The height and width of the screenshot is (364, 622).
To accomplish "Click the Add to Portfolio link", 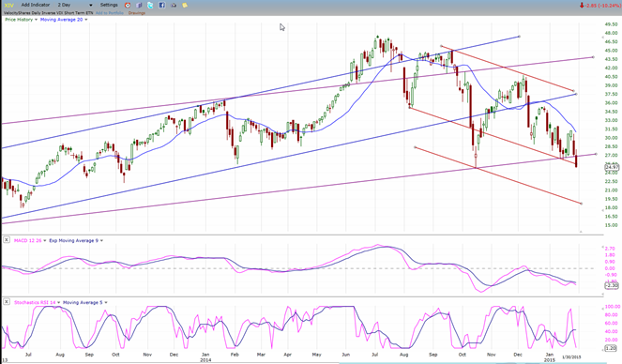I will [x=109, y=13].
